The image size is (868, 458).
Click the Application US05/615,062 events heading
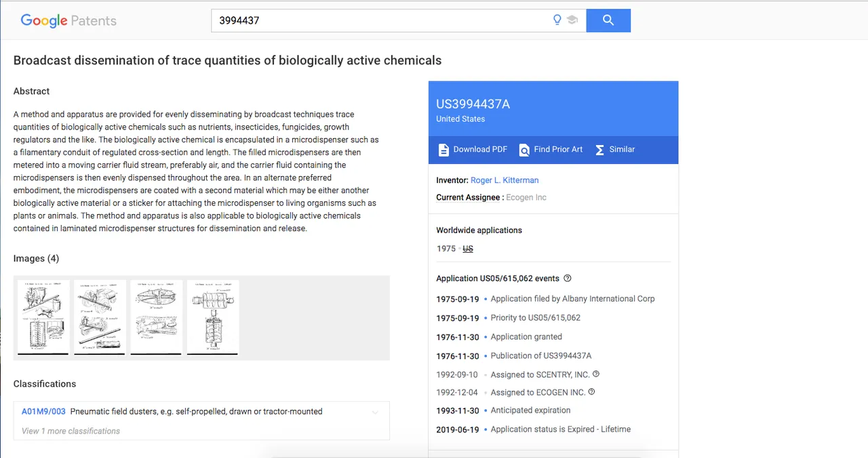tap(498, 278)
